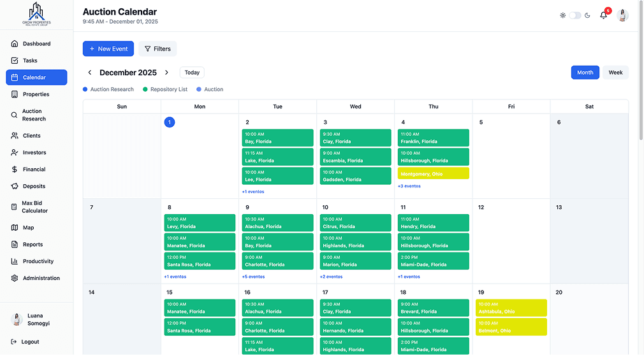
Task: Click the Dashboard home icon in sidebar
Action: [x=15, y=43]
